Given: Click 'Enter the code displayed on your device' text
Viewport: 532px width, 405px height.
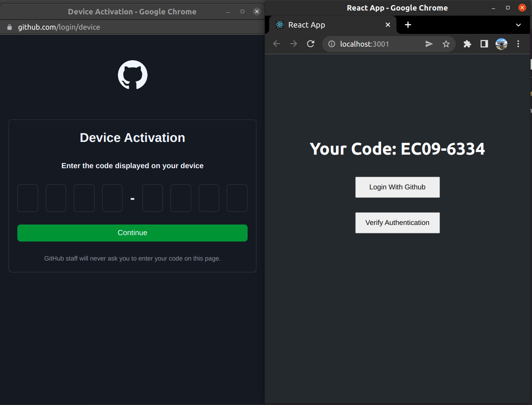Looking at the screenshot, I should pos(132,166).
